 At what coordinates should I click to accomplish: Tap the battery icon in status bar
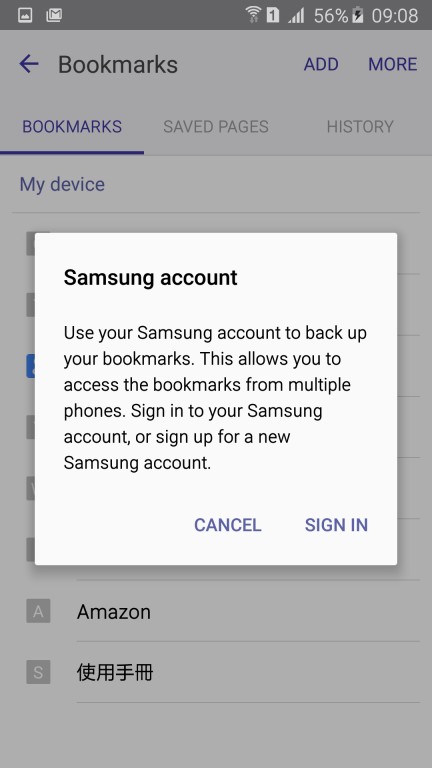click(x=359, y=15)
